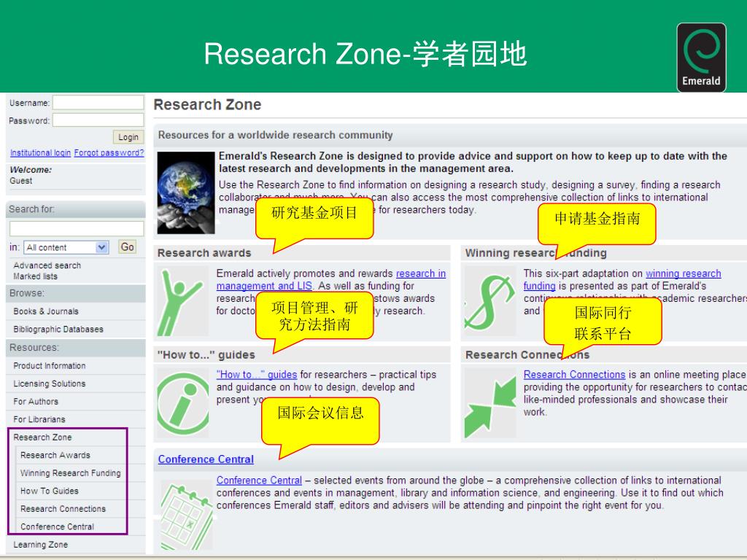
Task: Click the Research awards section heading
Action: 204,253
